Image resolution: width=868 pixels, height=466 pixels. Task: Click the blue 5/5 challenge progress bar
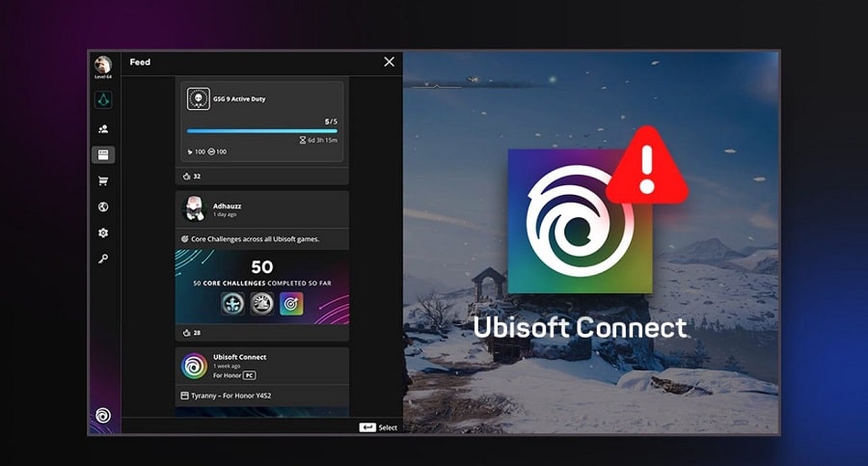261,131
